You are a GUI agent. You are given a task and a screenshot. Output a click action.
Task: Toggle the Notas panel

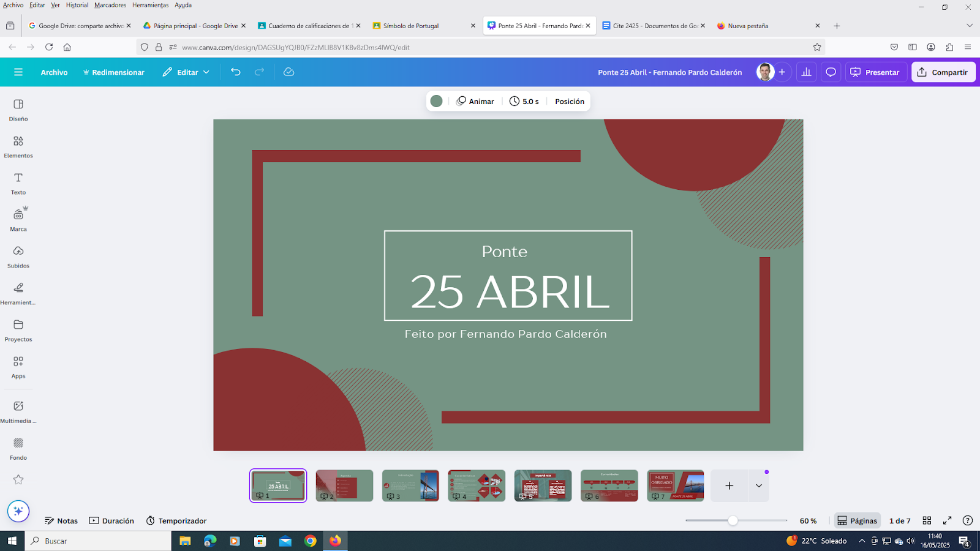[x=61, y=520]
